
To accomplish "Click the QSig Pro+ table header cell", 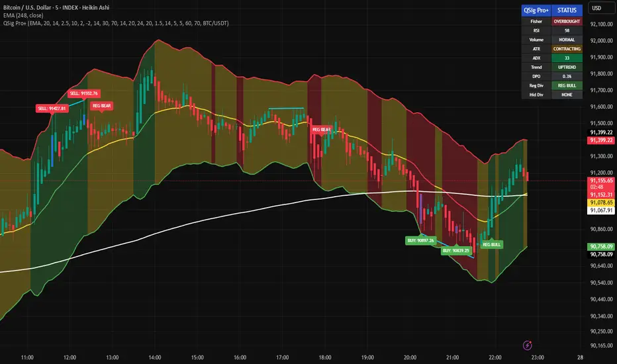I will point(536,10).
